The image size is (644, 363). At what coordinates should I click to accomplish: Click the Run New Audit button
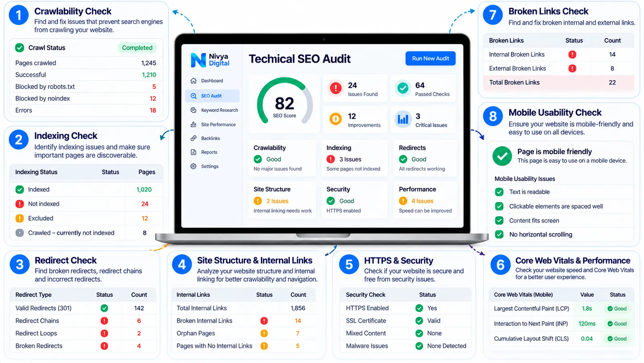(x=430, y=59)
